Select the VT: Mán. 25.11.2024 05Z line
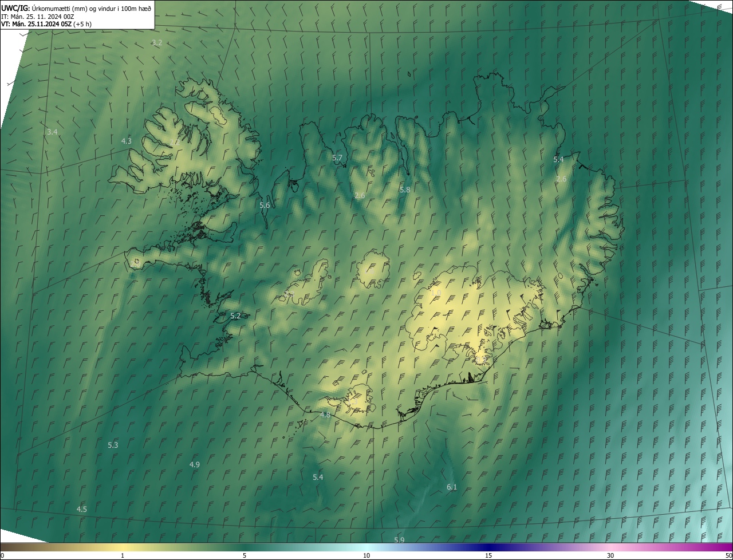 click(36, 24)
